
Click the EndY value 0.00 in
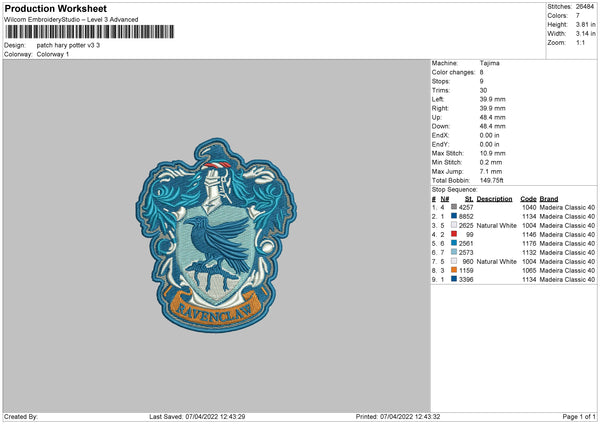click(489, 144)
